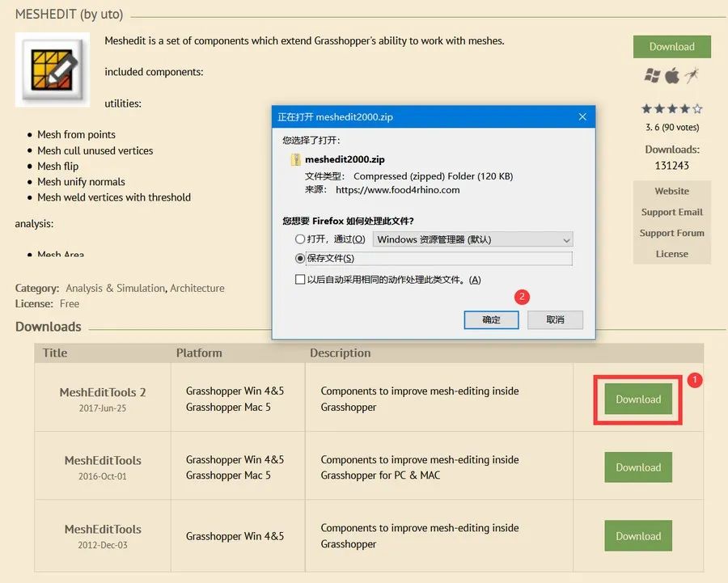The height and width of the screenshot is (583, 728).
Task: Click the https://www.food4rhino.com source text
Action: [x=397, y=190]
